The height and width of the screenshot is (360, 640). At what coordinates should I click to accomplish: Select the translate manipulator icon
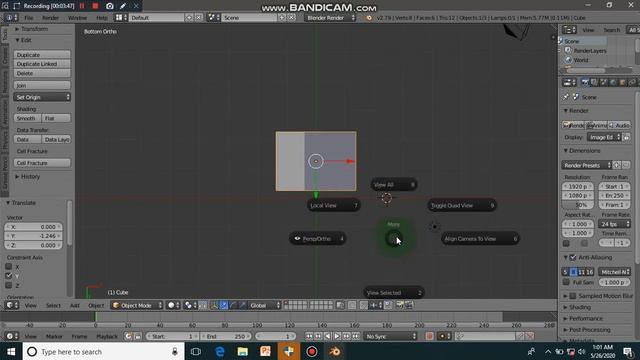tap(224, 305)
